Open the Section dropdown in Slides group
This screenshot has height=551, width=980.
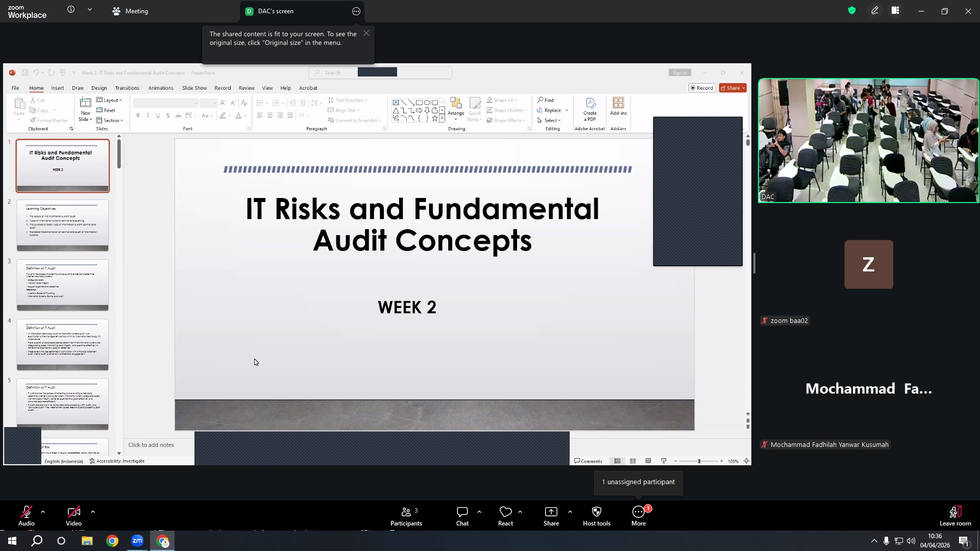point(110,120)
